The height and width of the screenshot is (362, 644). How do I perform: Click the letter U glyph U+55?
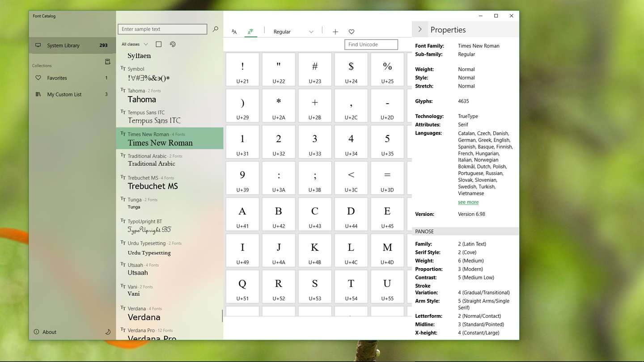pos(387,286)
